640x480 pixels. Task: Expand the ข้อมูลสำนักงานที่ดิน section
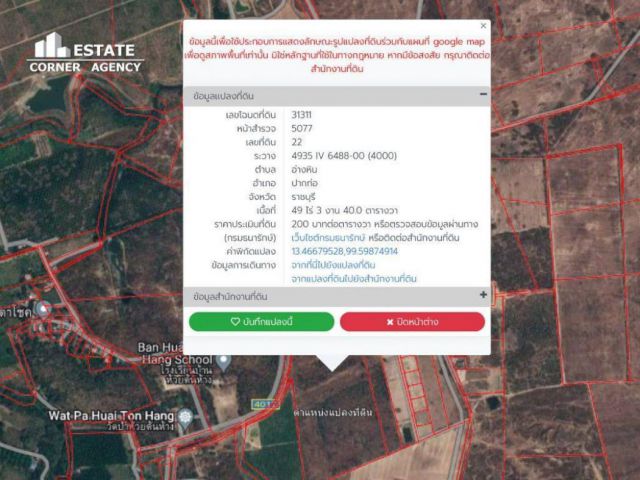pyautogui.click(x=483, y=296)
